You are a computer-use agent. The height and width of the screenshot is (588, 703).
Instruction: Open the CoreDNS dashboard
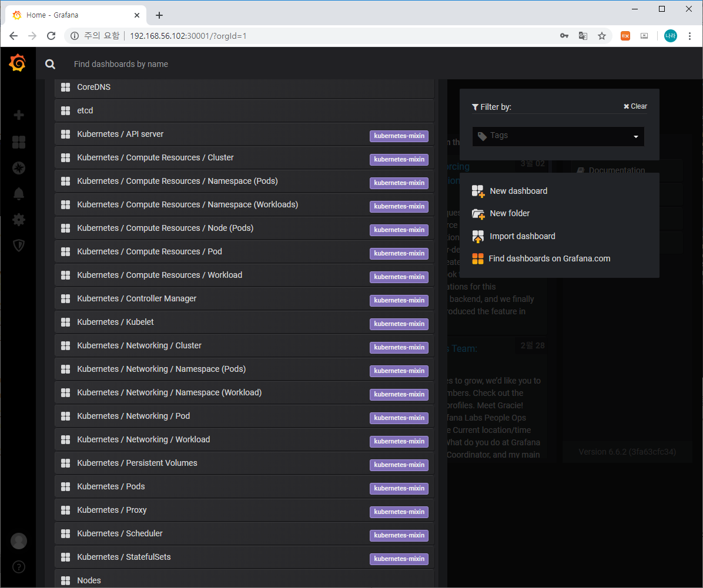[245, 87]
